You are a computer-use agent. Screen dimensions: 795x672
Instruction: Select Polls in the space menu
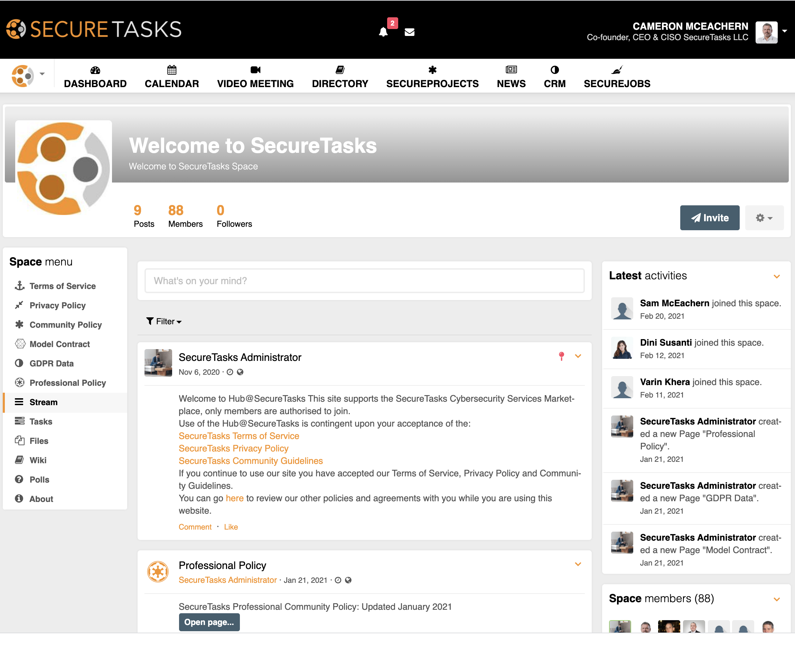click(39, 479)
